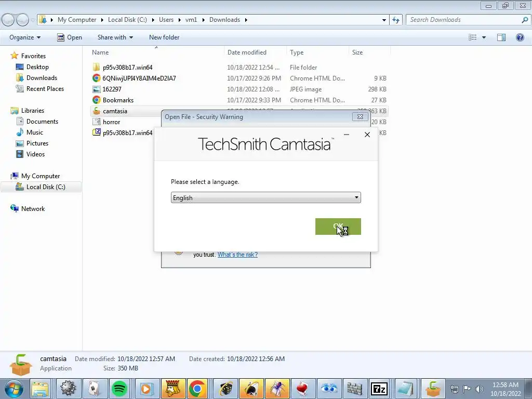
Task: Refresh the Downloads folder
Action: tap(395, 20)
